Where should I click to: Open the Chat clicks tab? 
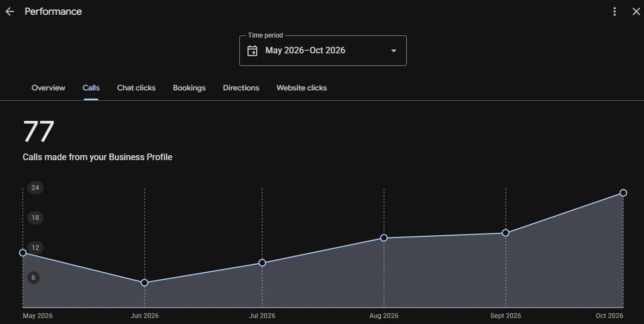(x=136, y=88)
